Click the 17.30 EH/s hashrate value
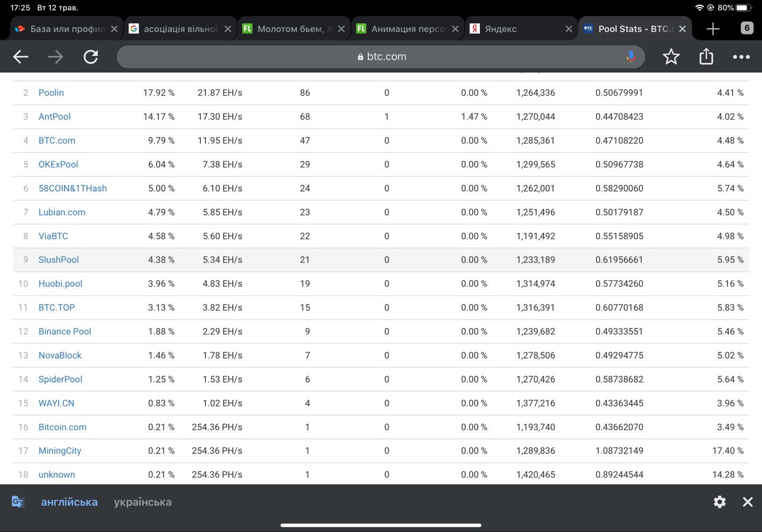Viewport: 762px width, 532px height. [x=220, y=117]
